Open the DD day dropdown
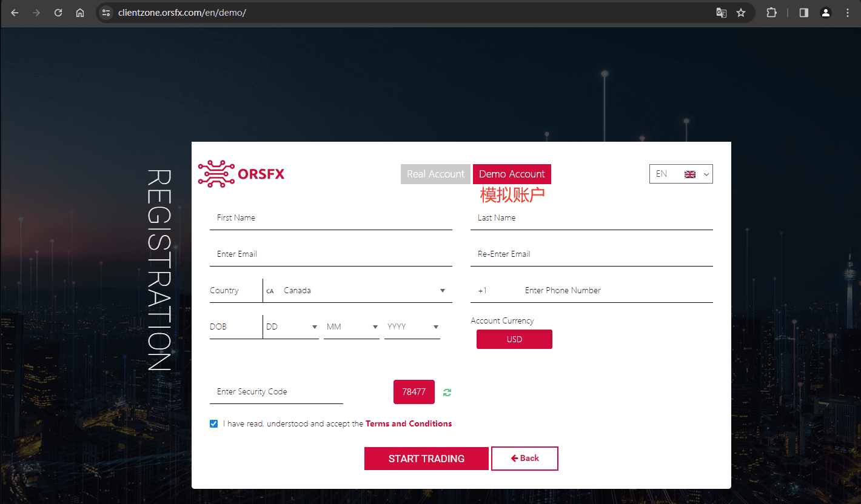861x504 pixels. [291, 327]
